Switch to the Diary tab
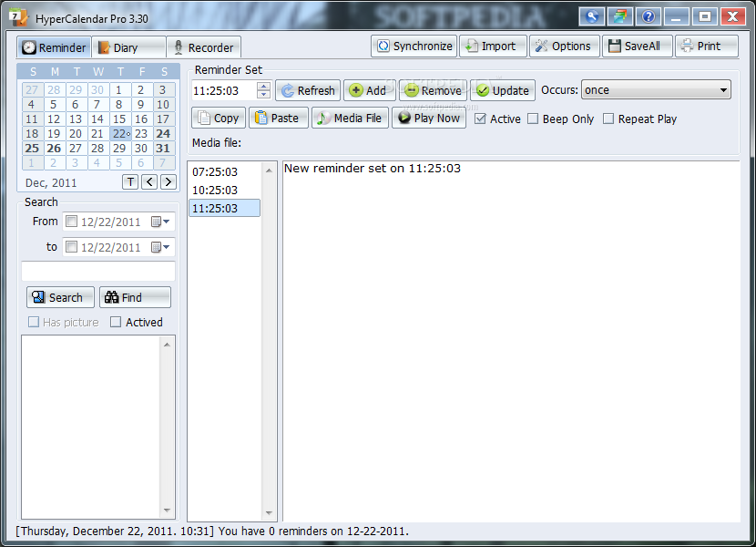The image size is (756, 547). pyautogui.click(x=128, y=47)
